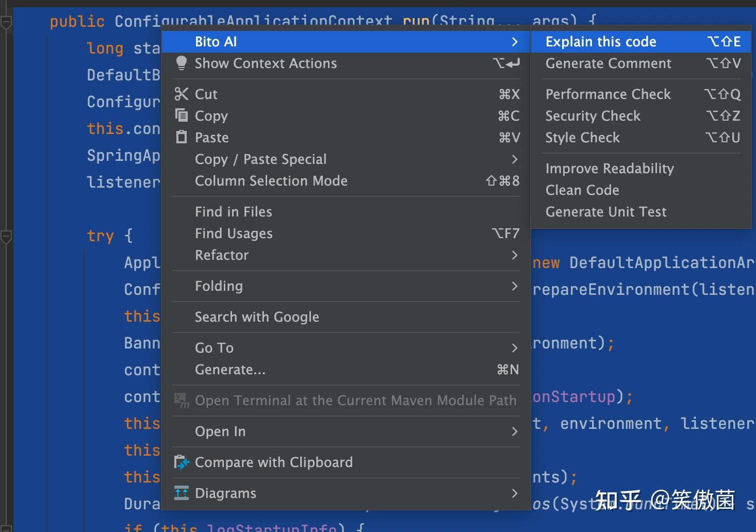
Task: Choose Generate Unit Test
Action: 606,212
